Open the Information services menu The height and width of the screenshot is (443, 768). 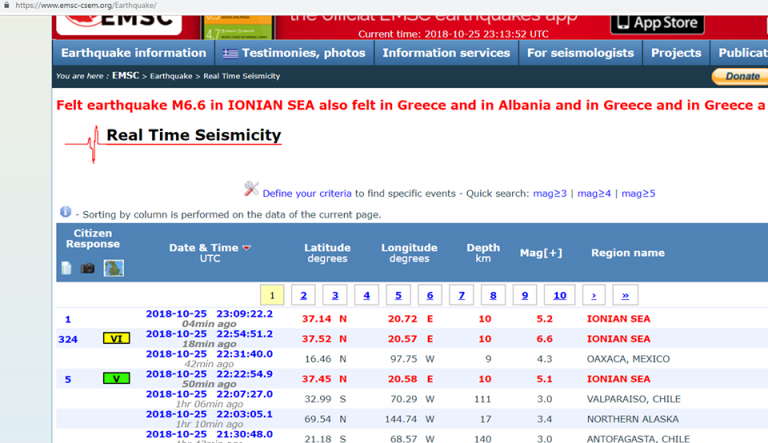point(445,53)
